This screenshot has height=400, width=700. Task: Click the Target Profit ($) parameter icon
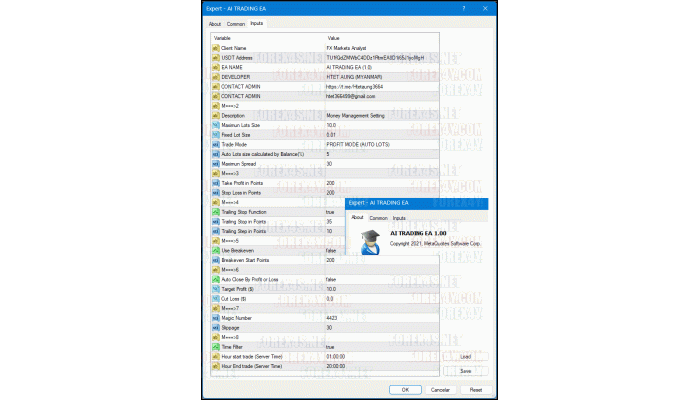click(x=215, y=289)
